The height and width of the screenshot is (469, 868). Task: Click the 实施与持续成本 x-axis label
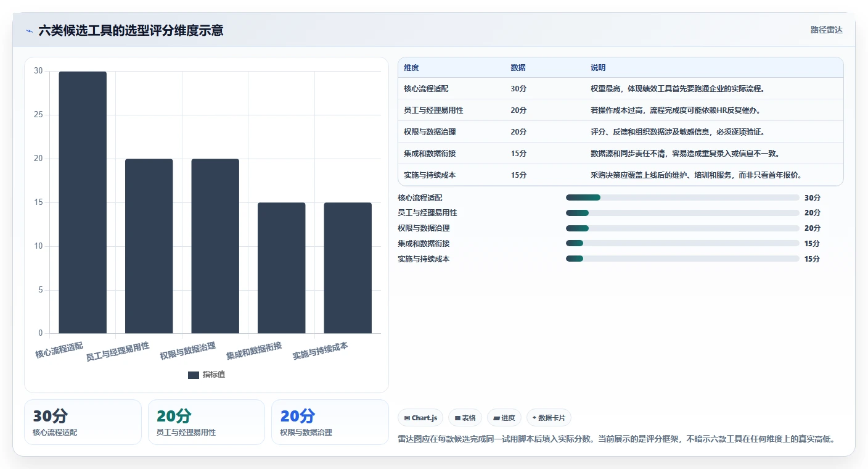tap(321, 351)
